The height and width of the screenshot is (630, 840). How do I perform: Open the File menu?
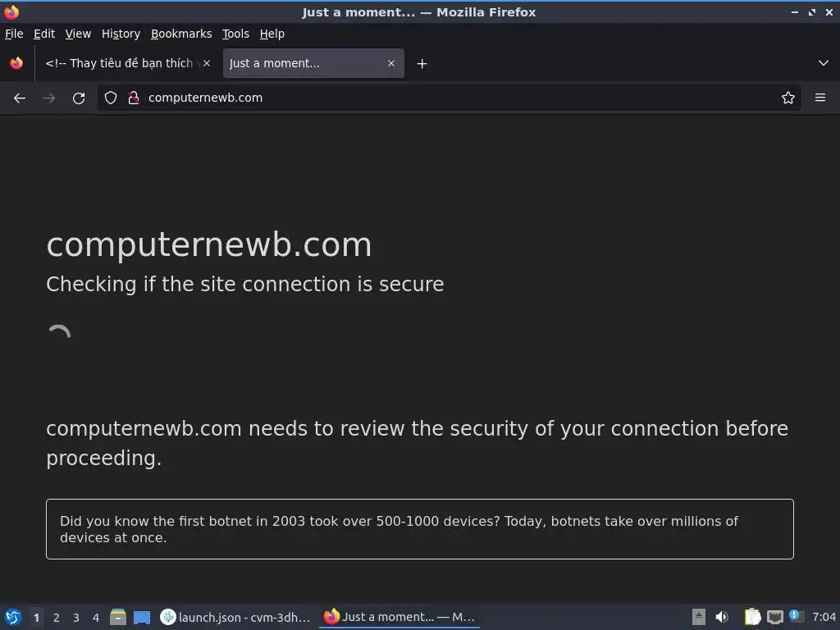[x=14, y=34]
